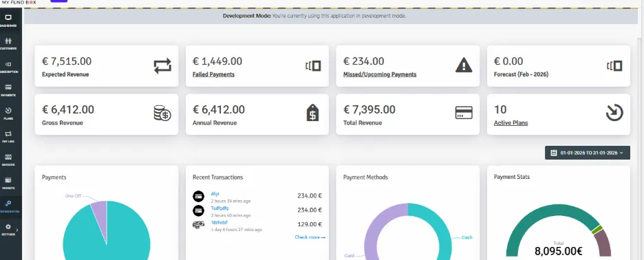This screenshot has width=644, height=260.
Task: Click the Missed/Upcoming Payments warning triangle icon
Action: [x=464, y=65]
